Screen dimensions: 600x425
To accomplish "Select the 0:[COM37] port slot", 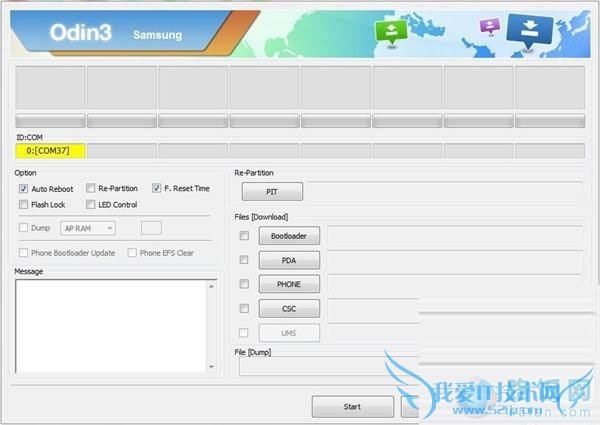I will [51, 151].
